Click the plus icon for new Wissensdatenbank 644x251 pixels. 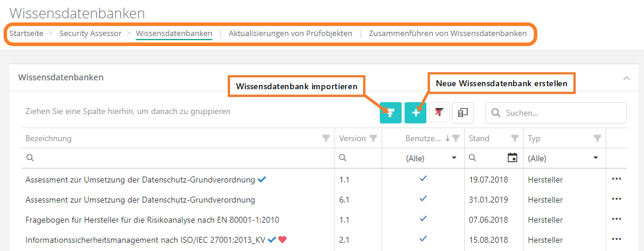click(x=415, y=112)
